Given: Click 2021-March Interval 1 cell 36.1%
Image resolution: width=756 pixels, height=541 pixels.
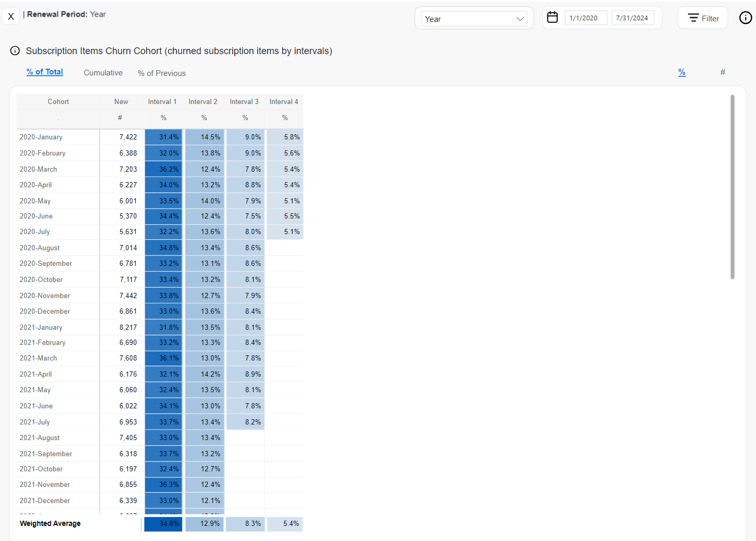Looking at the screenshot, I should [163, 358].
